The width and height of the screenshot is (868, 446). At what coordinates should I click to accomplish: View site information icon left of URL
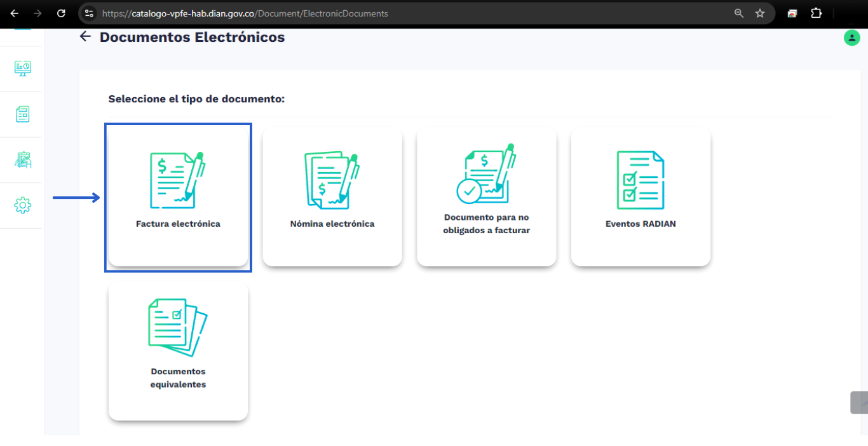coord(90,13)
